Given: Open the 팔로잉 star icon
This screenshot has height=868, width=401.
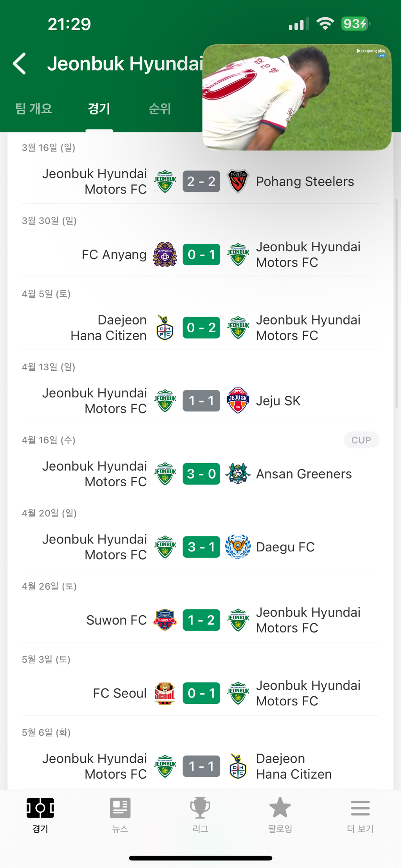Looking at the screenshot, I should pyautogui.click(x=280, y=808).
